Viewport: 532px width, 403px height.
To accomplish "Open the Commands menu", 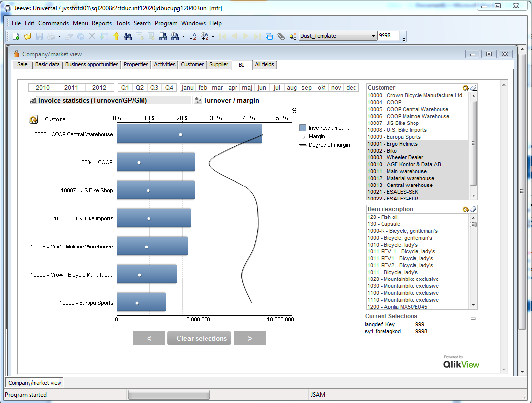I will [x=54, y=23].
